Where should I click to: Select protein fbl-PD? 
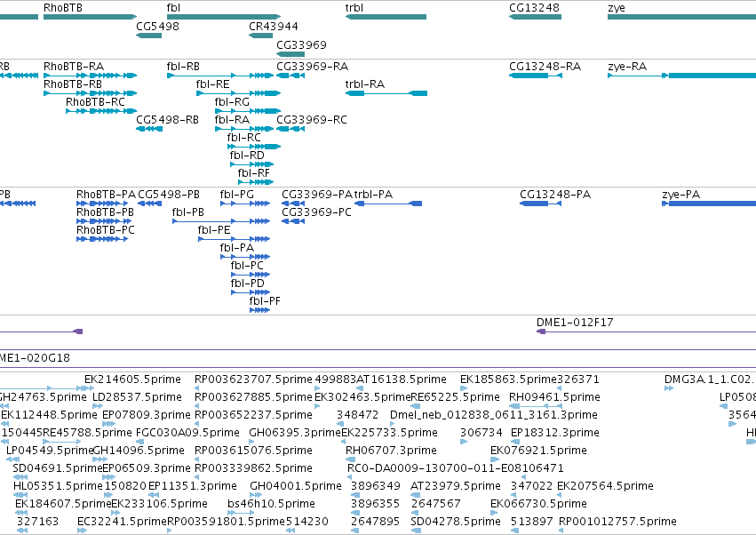tap(247, 283)
